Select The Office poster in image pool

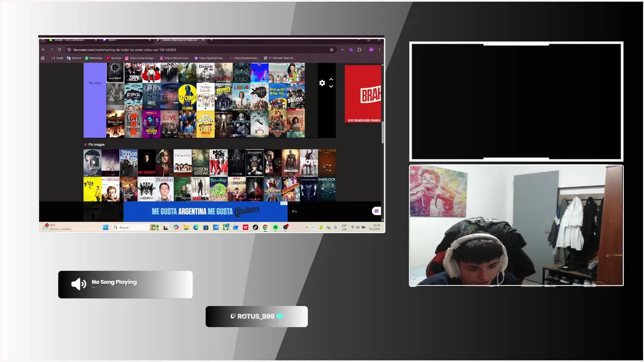click(x=129, y=163)
